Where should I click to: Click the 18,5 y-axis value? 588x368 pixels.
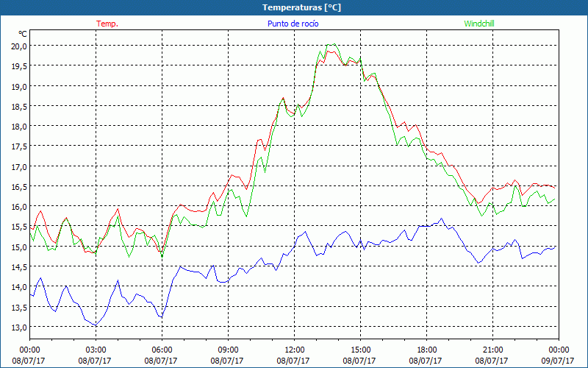point(19,106)
